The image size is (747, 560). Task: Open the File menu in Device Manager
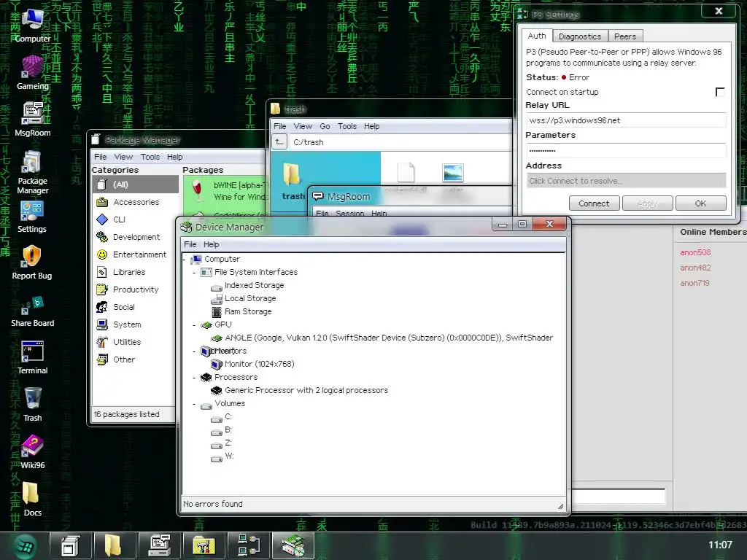[190, 244]
